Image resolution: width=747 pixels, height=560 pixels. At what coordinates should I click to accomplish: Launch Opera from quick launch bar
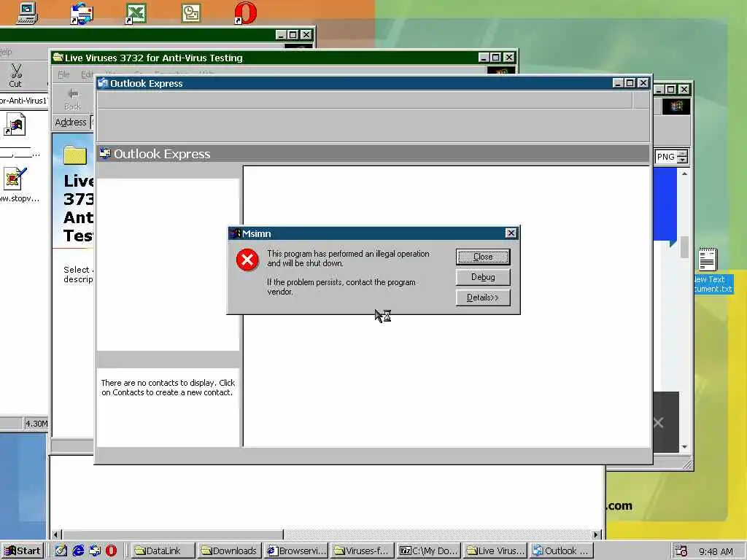[x=111, y=551]
